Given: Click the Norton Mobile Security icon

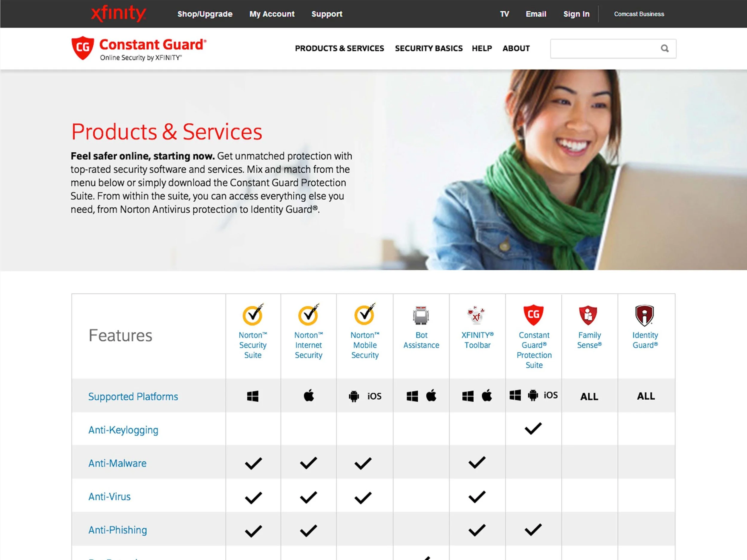Looking at the screenshot, I should click(x=365, y=314).
